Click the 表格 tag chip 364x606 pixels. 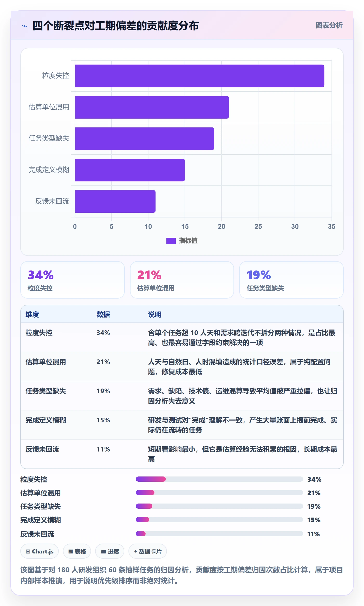tap(77, 551)
